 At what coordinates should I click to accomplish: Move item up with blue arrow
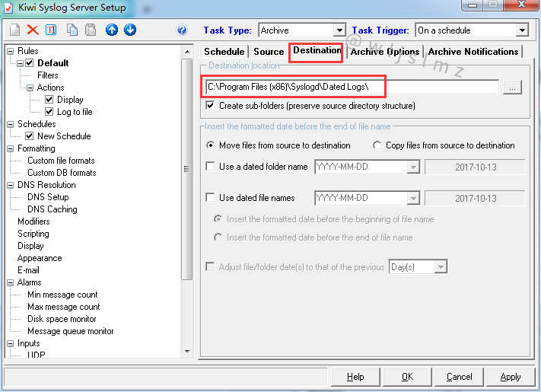pos(111,30)
